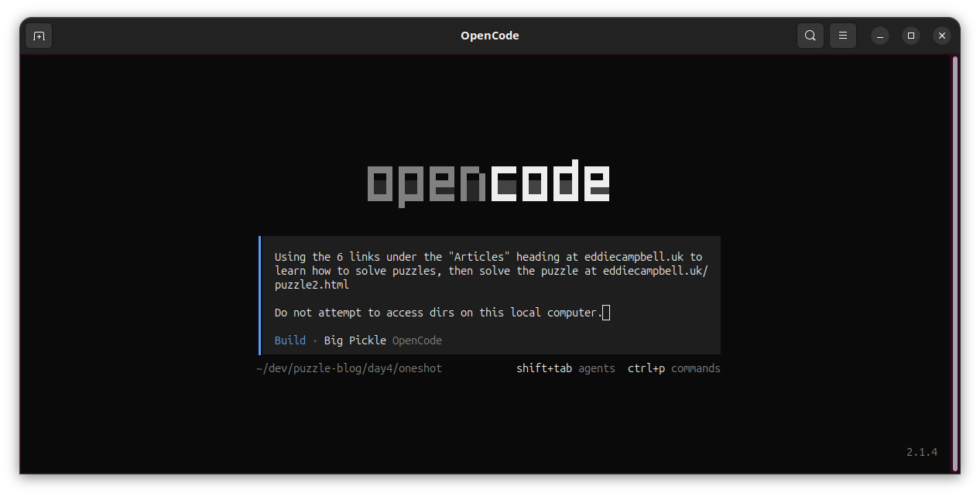Select the Build agent label
Image resolution: width=980 pixels, height=496 pixels.
290,340
